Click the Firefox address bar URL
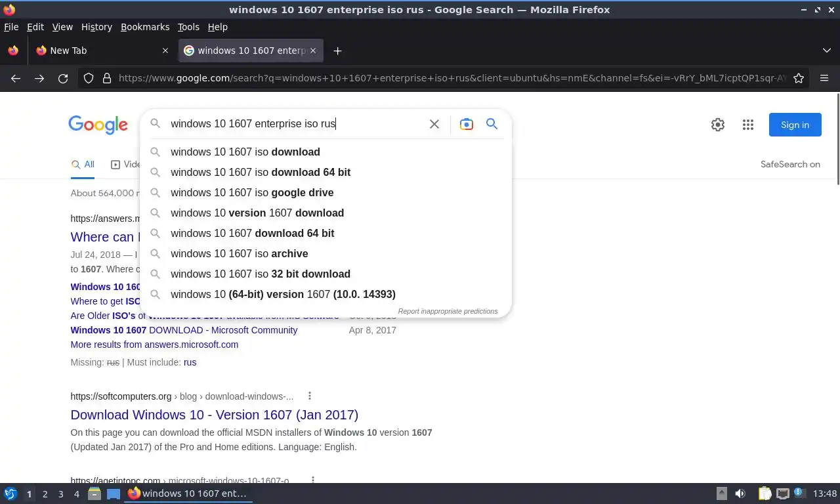 click(x=452, y=78)
